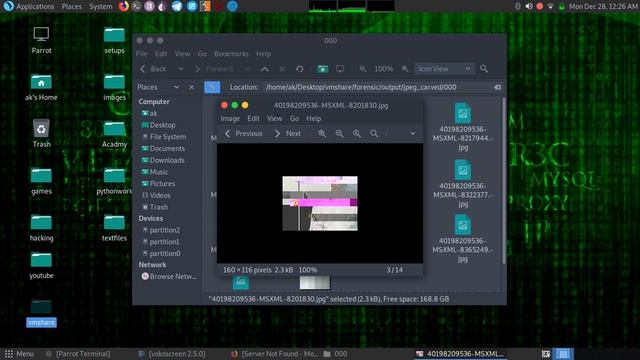Open search in the file manager toolbar
The height and width of the screenshot is (360, 640).
pyautogui.click(x=484, y=69)
